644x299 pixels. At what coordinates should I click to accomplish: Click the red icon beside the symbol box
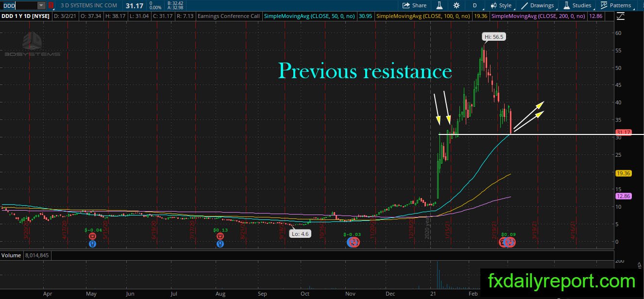coord(51,5)
